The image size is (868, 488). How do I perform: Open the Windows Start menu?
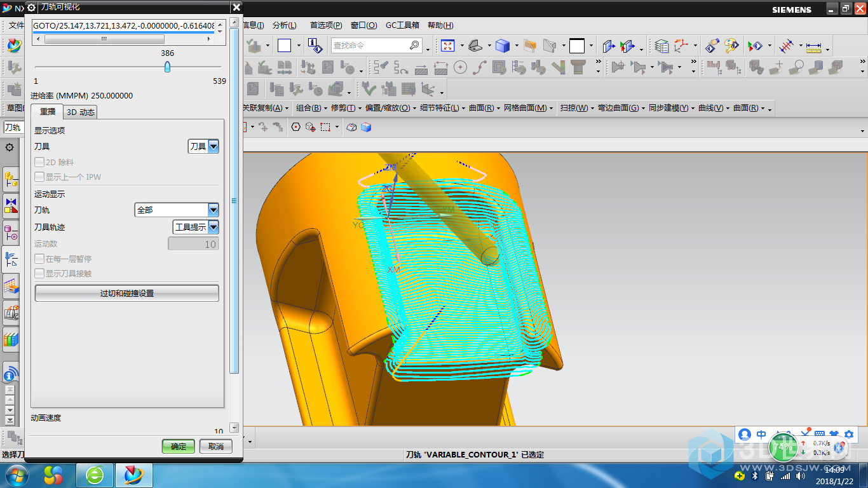15,475
